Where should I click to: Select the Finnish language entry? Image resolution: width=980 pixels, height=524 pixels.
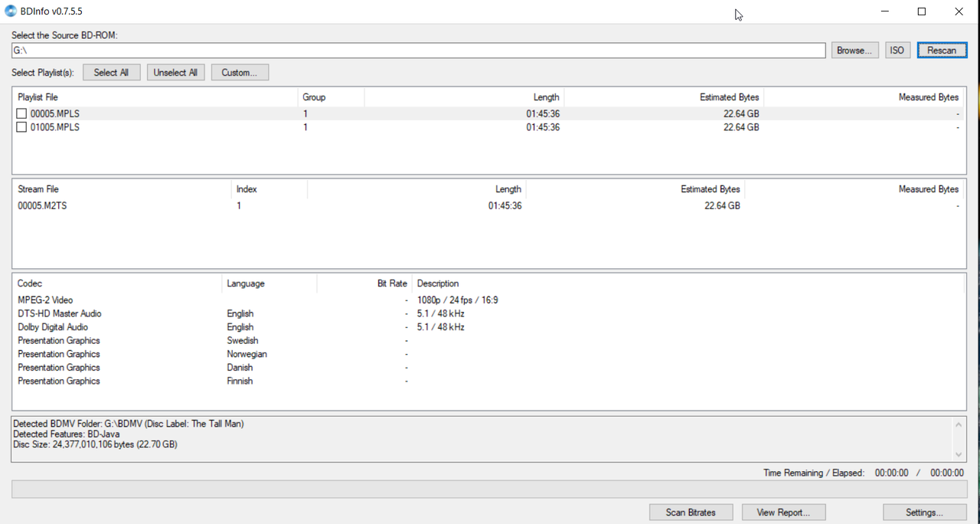coord(240,382)
